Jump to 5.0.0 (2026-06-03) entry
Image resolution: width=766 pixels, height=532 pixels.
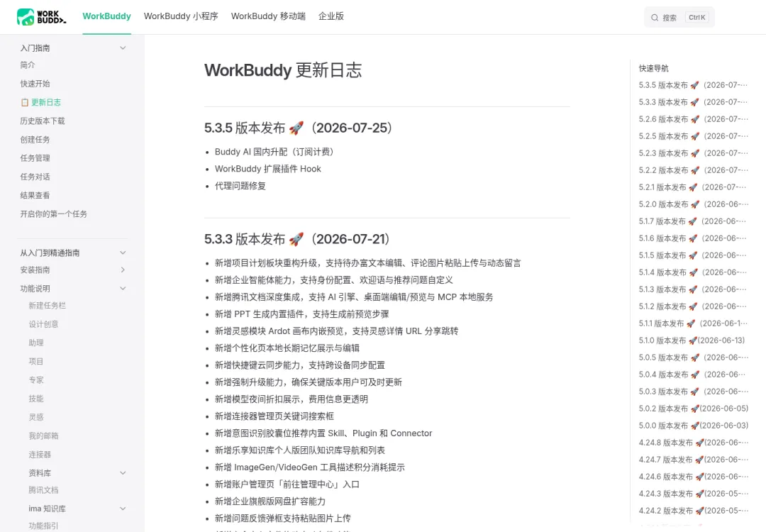pyautogui.click(x=693, y=426)
